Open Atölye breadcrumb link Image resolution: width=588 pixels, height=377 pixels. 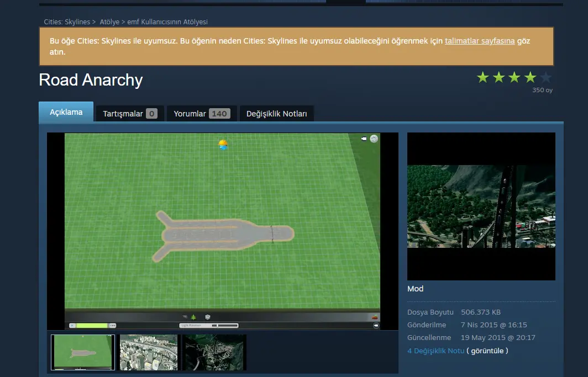[x=109, y=22]
